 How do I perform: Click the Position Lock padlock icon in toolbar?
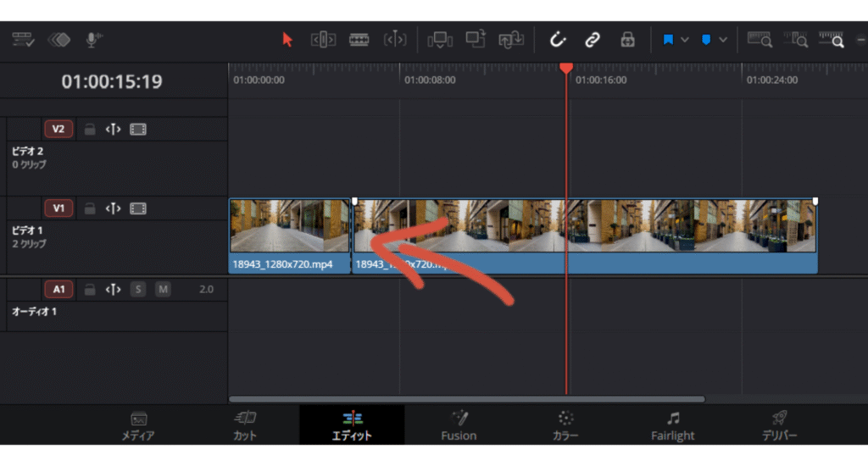click(627, 40)
